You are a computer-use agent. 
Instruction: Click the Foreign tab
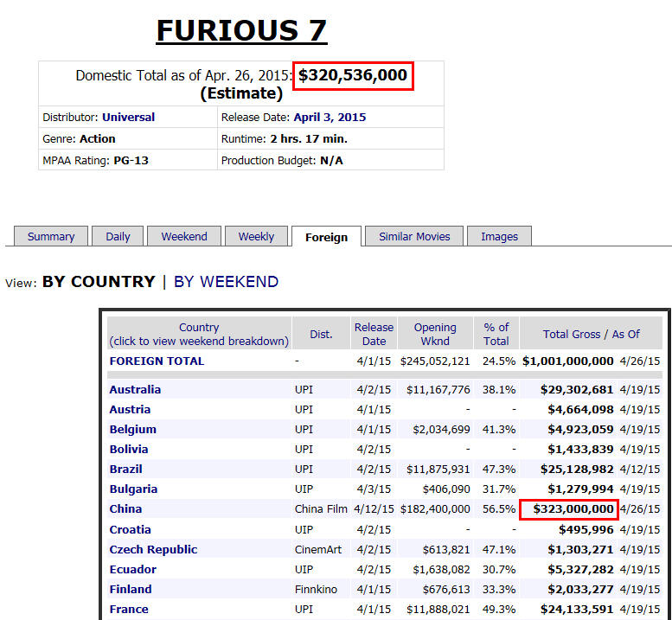point(327,237)
